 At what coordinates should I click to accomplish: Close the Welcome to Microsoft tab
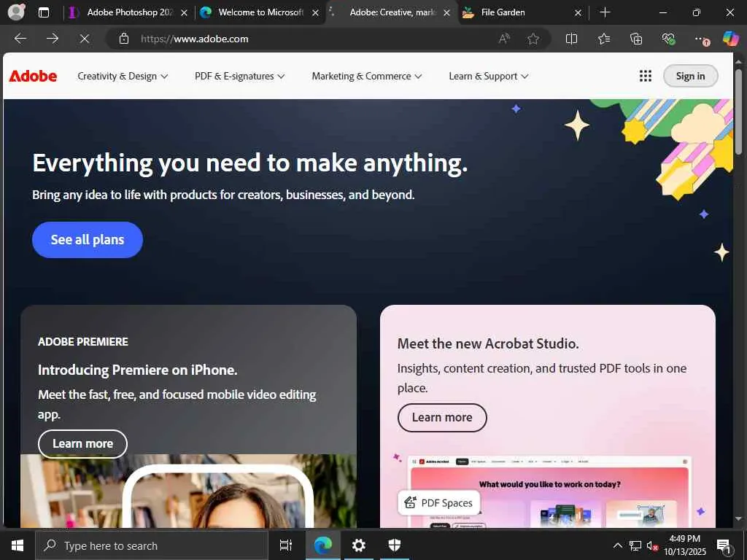tap(315, 13)
